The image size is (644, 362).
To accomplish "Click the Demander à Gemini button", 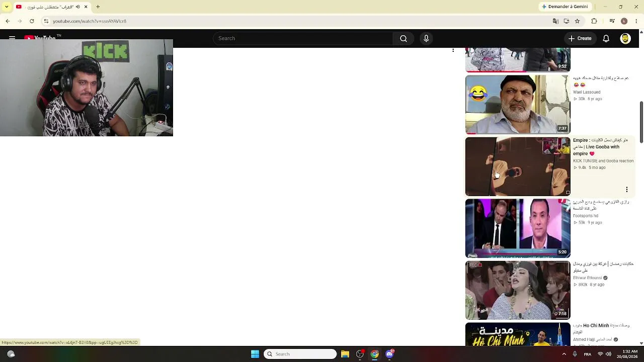I will click(565, 7).
